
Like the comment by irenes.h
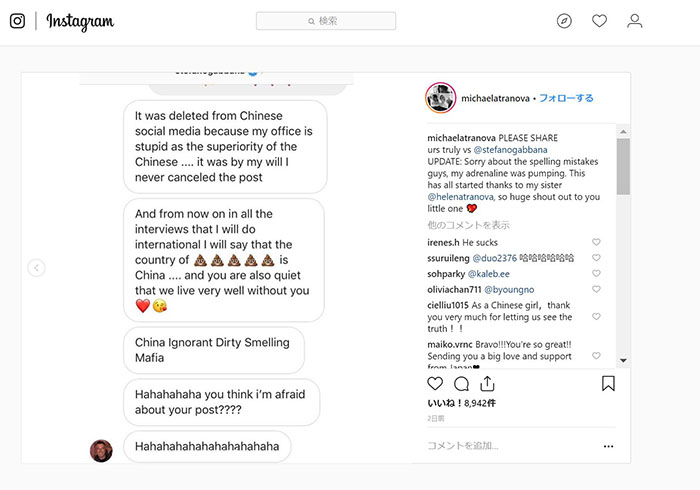tap(596, 242)
